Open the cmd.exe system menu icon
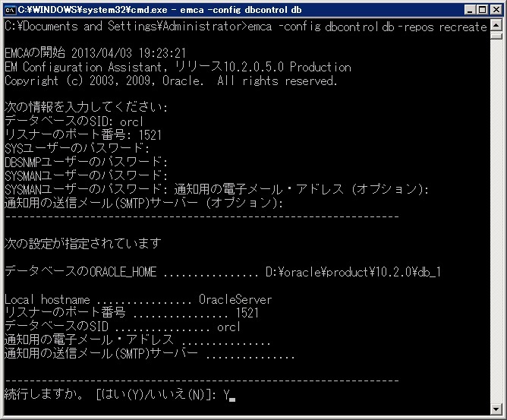 tap(10, 9)
